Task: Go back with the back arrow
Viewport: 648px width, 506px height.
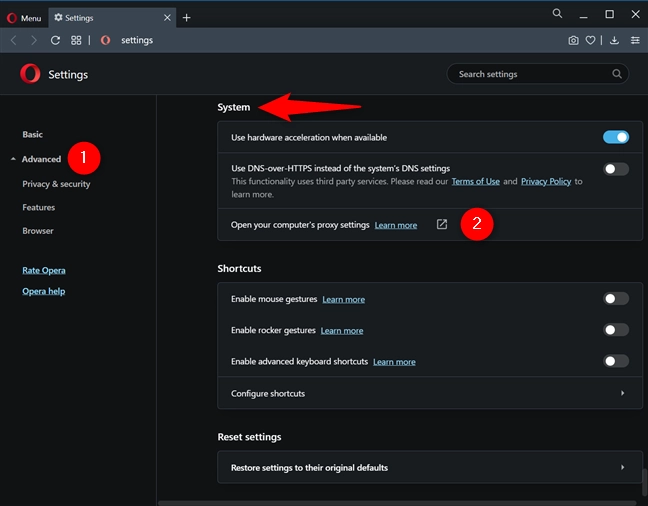Action: [x=14, y=40]
